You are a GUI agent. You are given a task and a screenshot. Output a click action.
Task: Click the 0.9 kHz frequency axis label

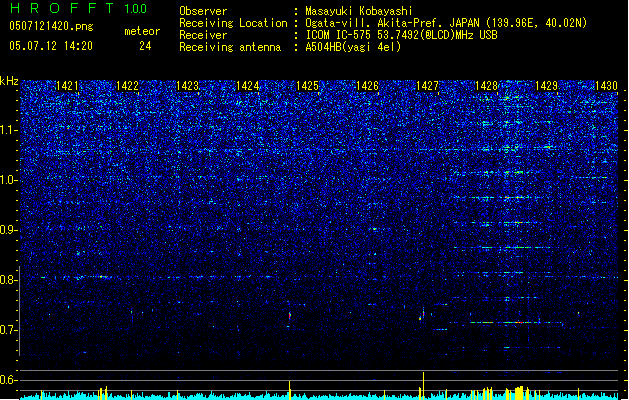pyautogui.click(x=9, y=230)
